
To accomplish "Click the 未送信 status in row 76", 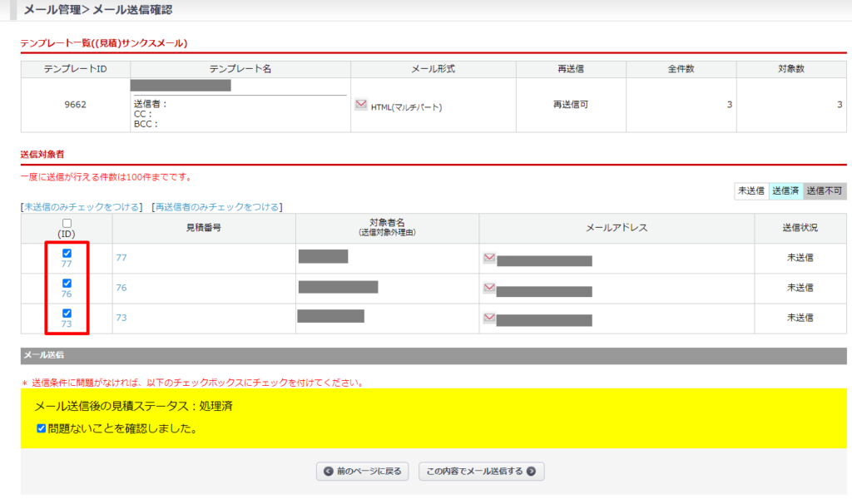I will (800, 287).
